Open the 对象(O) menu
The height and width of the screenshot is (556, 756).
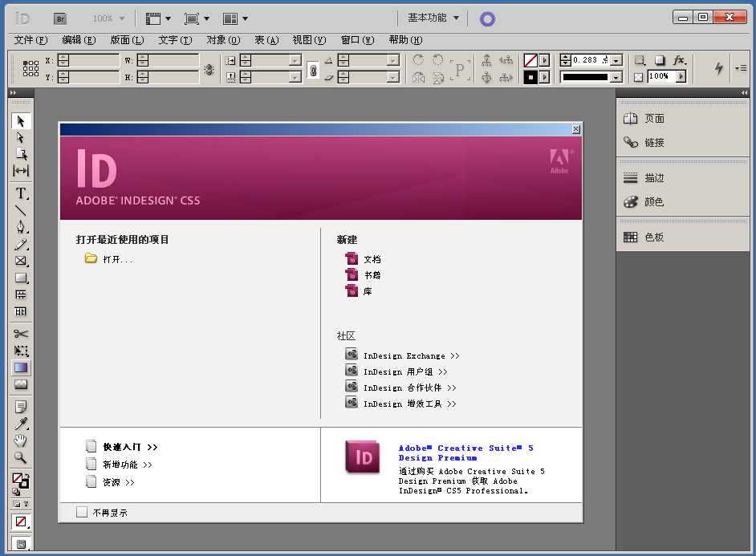(x=223, y=40)
